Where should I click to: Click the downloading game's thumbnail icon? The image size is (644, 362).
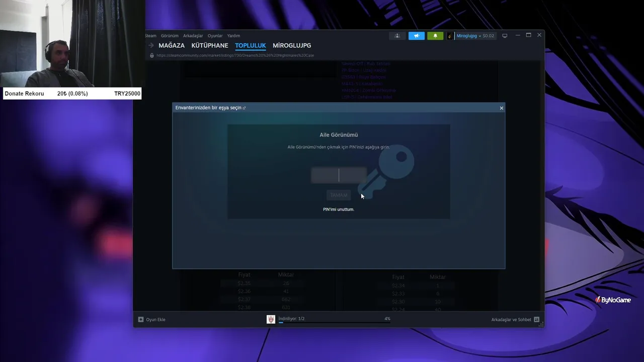(x=271, y=319)
